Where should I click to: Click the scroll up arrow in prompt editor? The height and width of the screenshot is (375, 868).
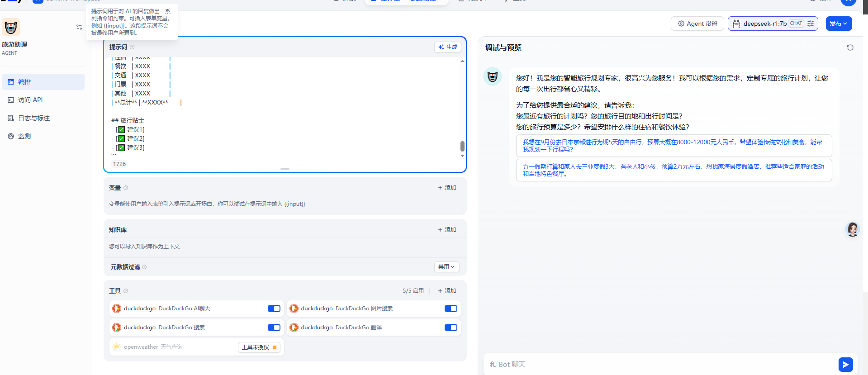click(x=462, y=61)
